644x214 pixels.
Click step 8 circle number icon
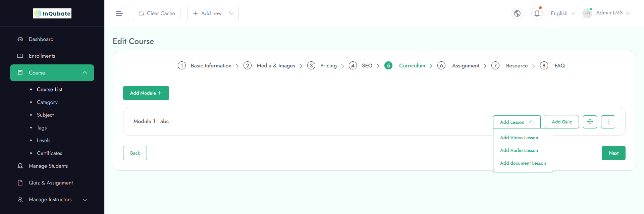pos(544,65)
